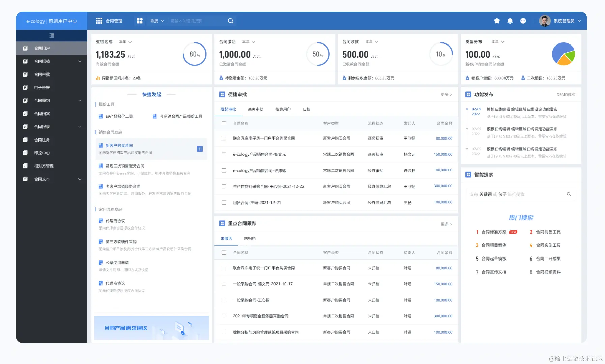Click 更多 link in 便捷审批 panel
Image resolution: width=605 pixels, height=364 pixels.
point(446,95)
